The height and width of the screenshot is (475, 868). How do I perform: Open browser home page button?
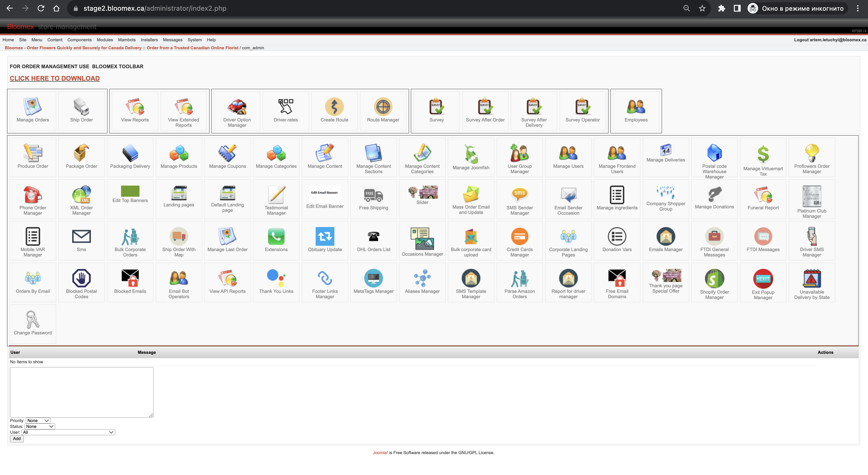pyautogui.click(x=56, y=8)
